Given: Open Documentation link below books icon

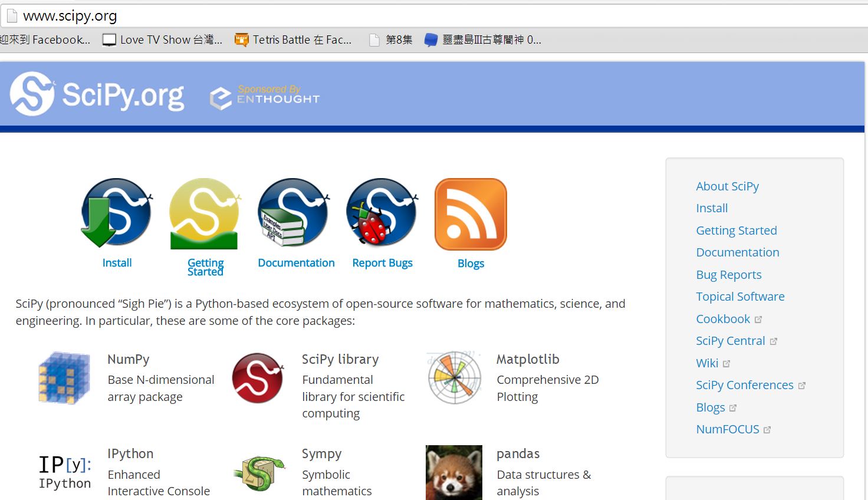Looking at the screenshot, I should 296,263.
